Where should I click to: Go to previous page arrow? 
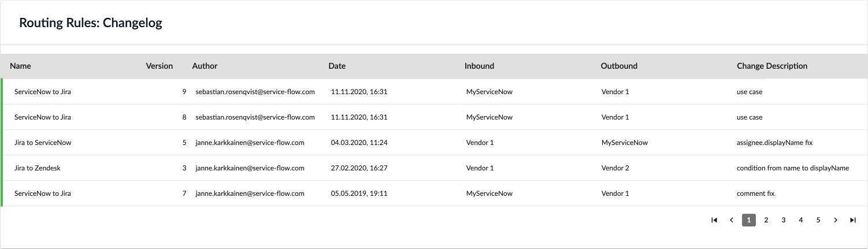click(732, 220)
